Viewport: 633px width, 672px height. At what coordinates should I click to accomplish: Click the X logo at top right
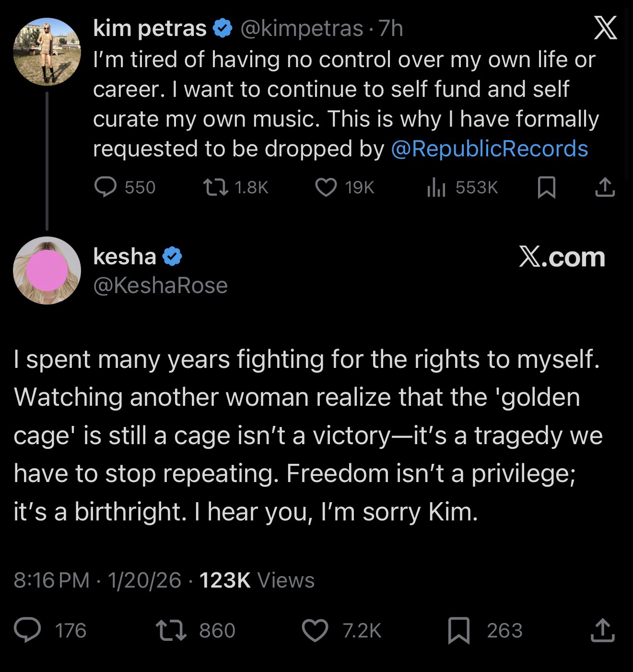[x=605, y=30]
